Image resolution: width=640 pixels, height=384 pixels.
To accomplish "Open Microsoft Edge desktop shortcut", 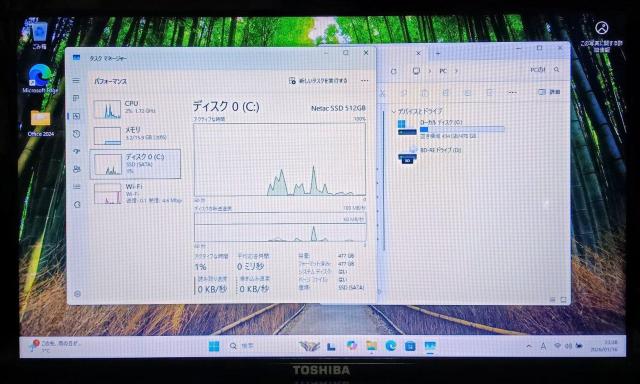I will [40, 79].
